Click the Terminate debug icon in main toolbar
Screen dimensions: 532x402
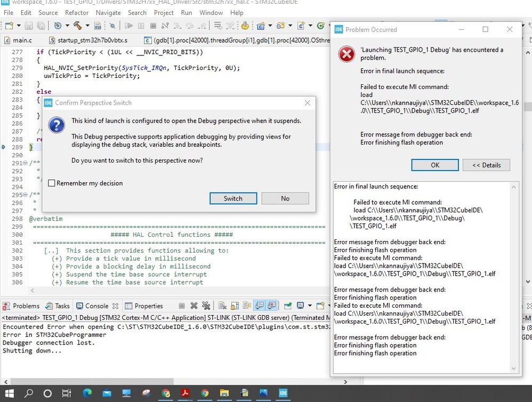pos(153,26)
